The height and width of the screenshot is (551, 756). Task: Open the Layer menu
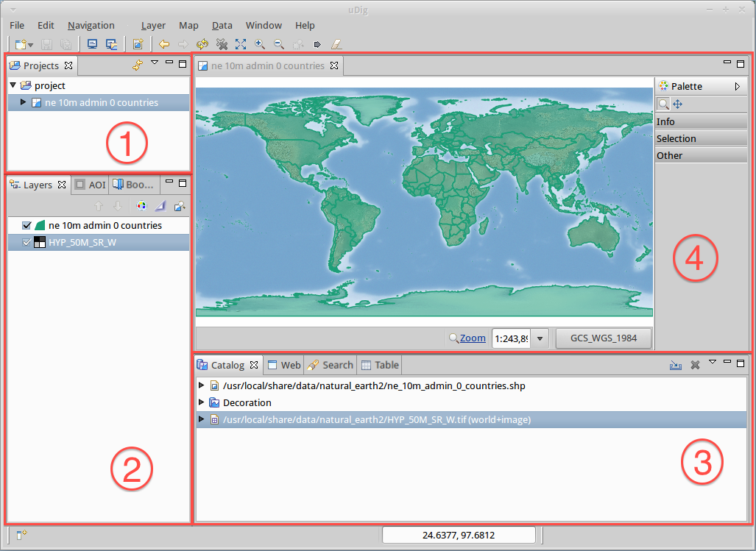coord(153,26)
